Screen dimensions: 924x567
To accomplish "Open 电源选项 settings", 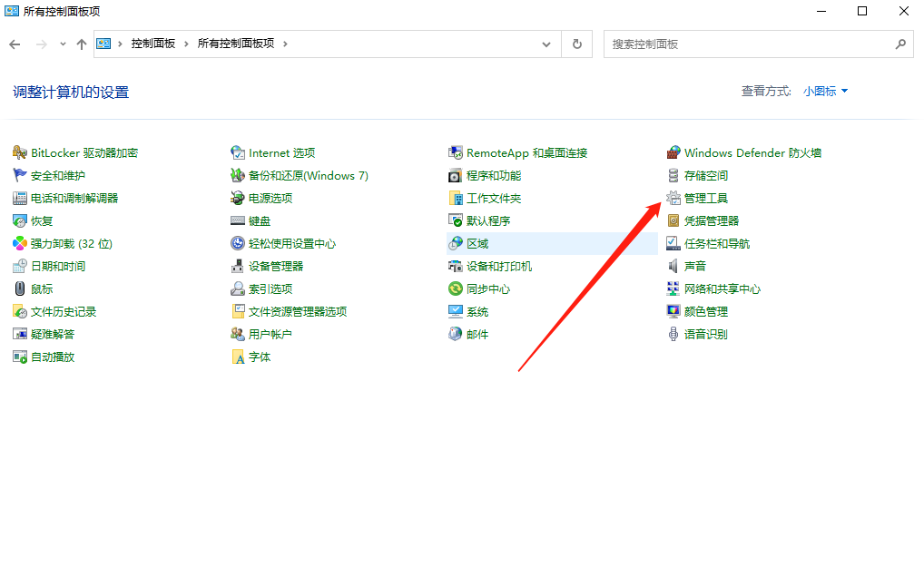I will [x=270, y=198].
